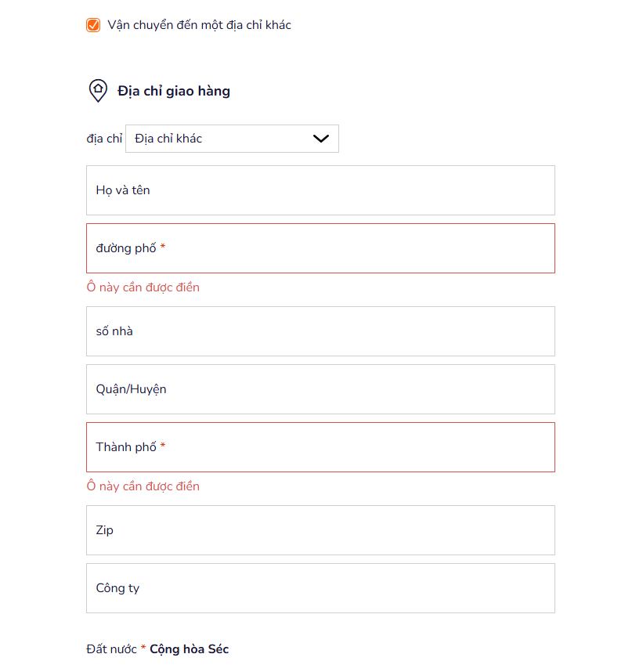Click the 'Đất nước' country label

(111, 649)
